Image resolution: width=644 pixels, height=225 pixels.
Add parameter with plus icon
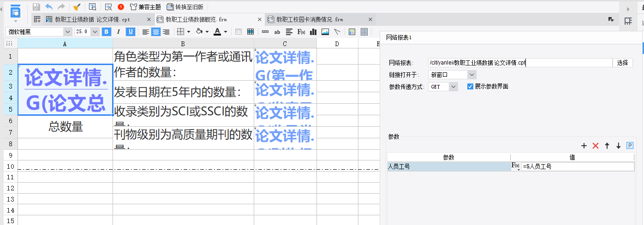tap(584, 146)
